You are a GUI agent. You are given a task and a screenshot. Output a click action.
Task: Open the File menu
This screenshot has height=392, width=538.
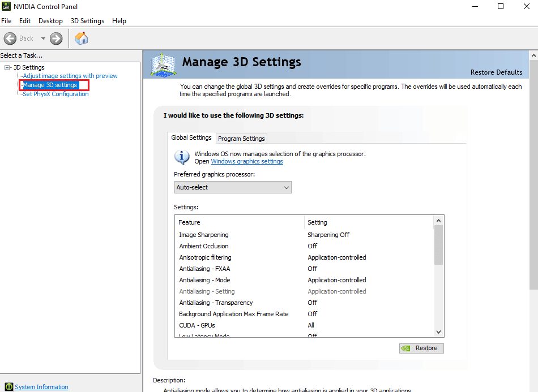[x=6, y=21]
